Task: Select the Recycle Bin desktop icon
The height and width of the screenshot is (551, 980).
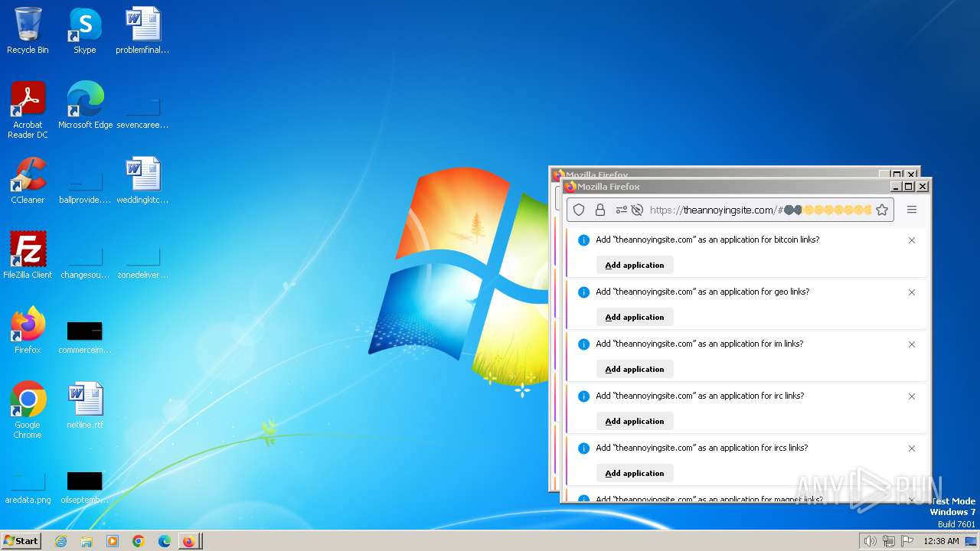Action: click(x=28, y=31)
